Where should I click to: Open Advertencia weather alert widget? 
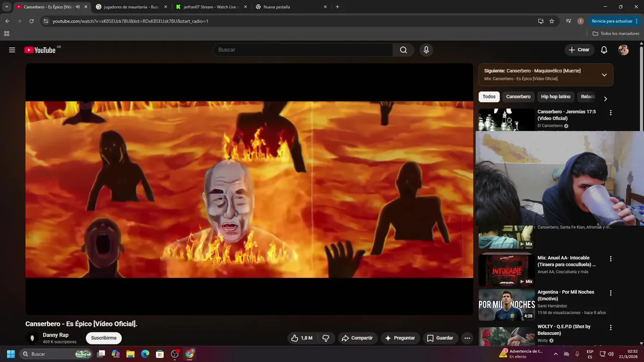(x=521, y=354)
